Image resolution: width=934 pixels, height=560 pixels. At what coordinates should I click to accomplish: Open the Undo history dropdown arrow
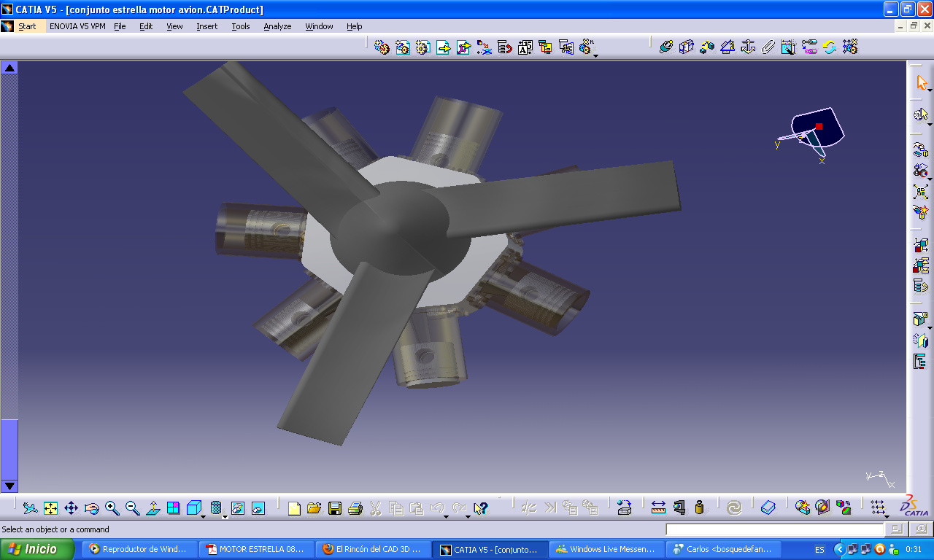pos(446,516)
